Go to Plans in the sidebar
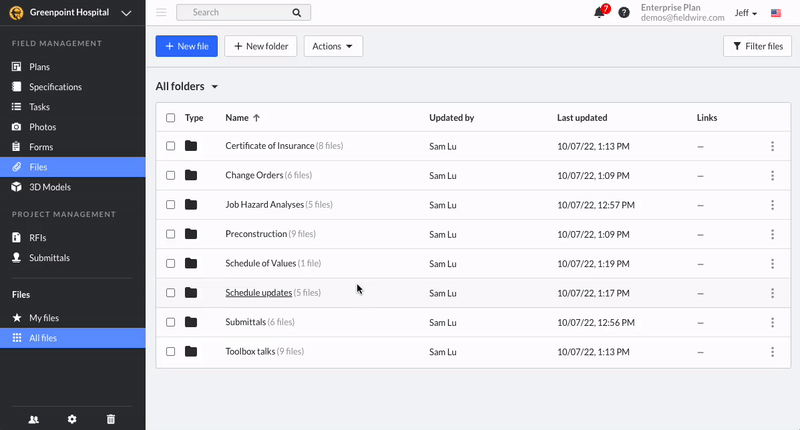 (x=40, y=67)
